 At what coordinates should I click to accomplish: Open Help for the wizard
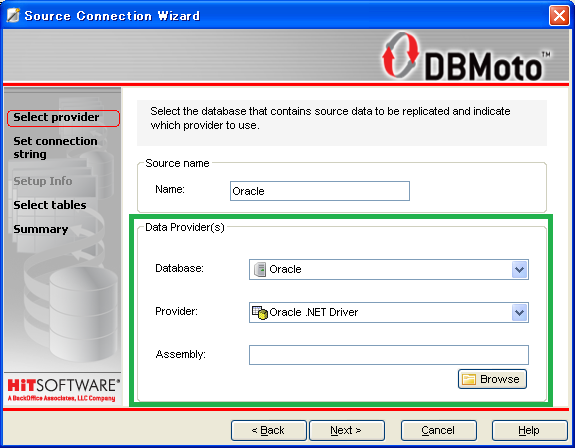click(529, 430)
